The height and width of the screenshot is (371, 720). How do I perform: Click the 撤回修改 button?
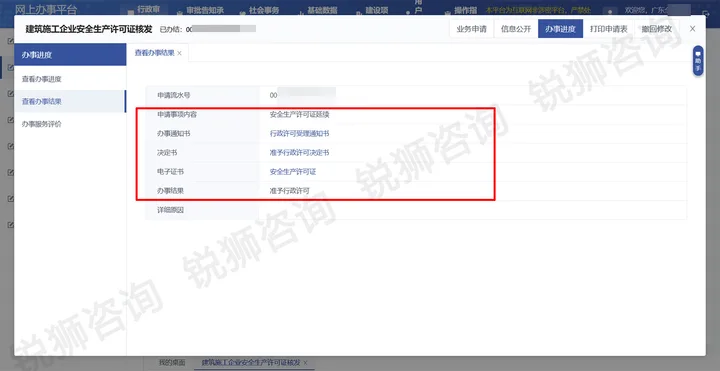tap(657, 28)
